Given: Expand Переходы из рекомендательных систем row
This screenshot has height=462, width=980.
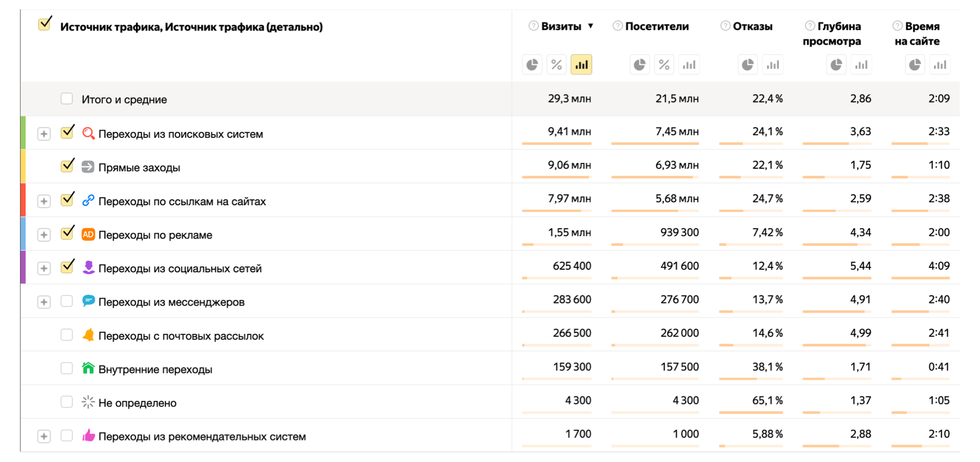Looking at the screenshot, I should [x=44, y=437].
